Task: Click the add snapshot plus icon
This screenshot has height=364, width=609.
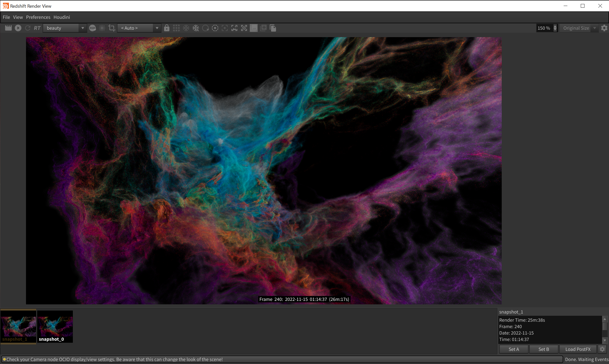Action: 263,28
